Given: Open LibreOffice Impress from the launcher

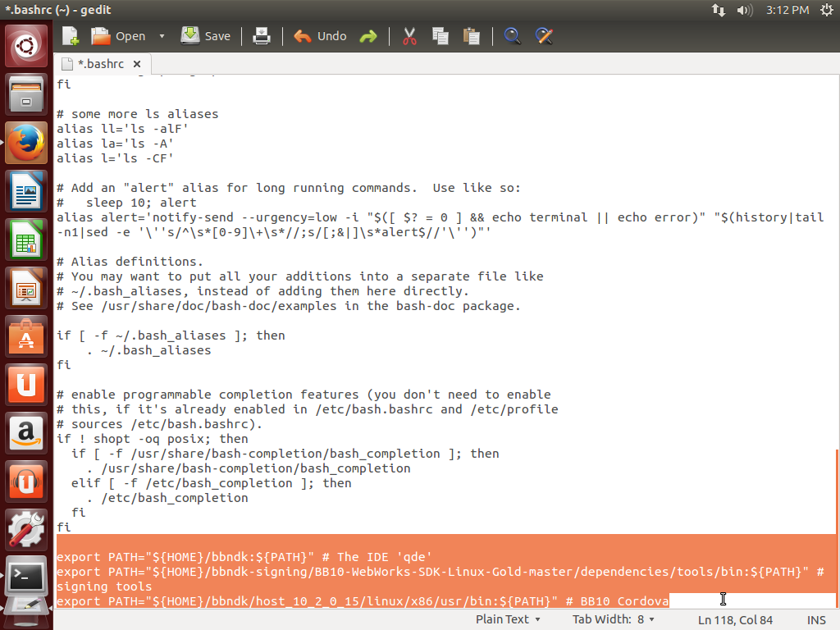Looking at the screenshot, I should click(25, 288).
